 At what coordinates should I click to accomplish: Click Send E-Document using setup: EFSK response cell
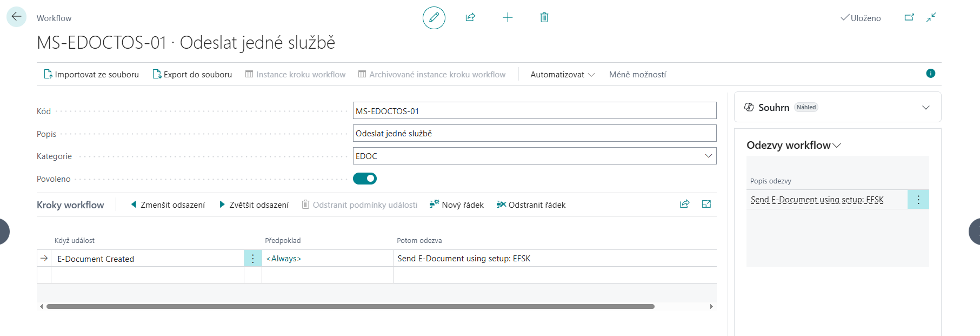coord(555,259)
